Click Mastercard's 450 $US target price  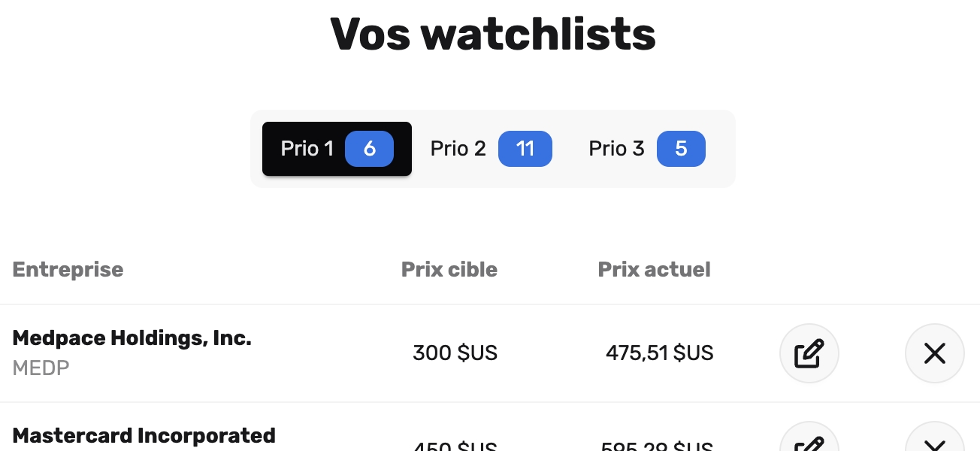[455, 445]
